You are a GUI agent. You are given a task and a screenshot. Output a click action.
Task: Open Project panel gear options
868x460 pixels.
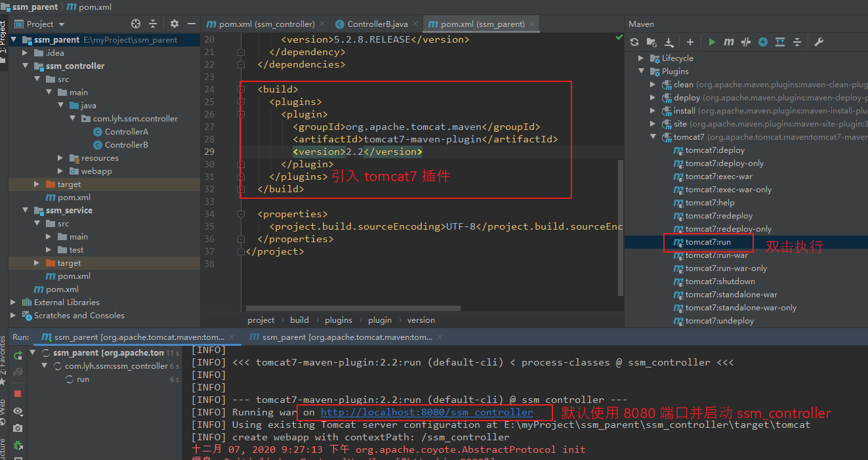tap(174, 24)
